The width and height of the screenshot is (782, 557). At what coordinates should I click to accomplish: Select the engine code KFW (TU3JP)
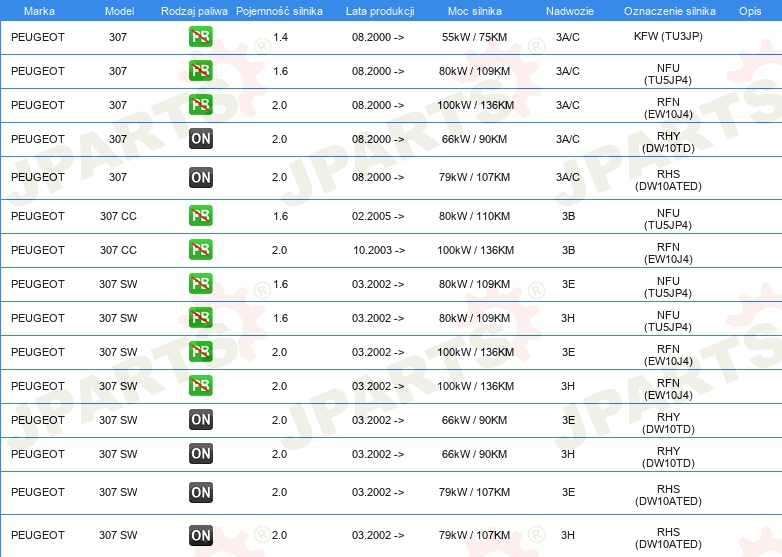tap(668, 36)
